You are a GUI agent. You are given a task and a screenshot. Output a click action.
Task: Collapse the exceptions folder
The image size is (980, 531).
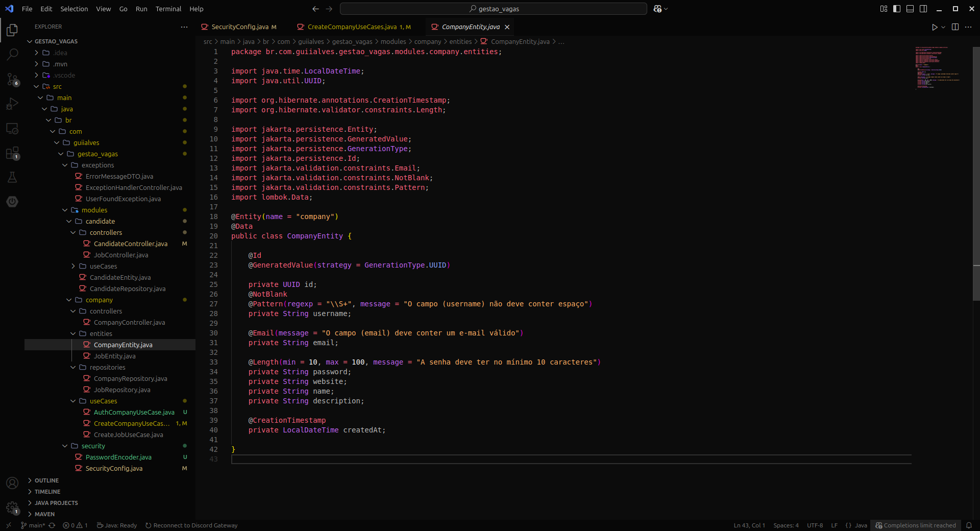[65, 165]
